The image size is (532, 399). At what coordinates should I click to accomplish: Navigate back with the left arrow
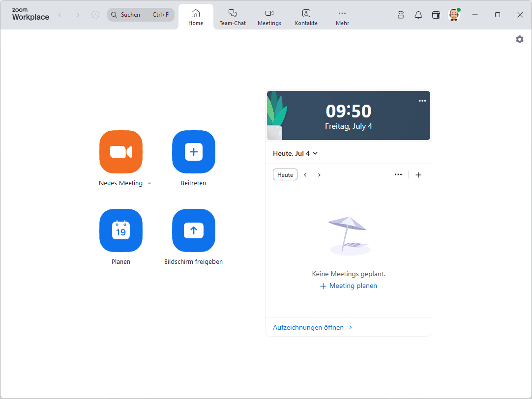(60, 15)
